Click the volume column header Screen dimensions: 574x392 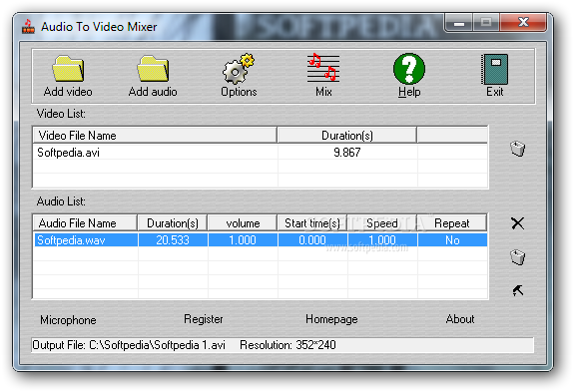point(243,223)
